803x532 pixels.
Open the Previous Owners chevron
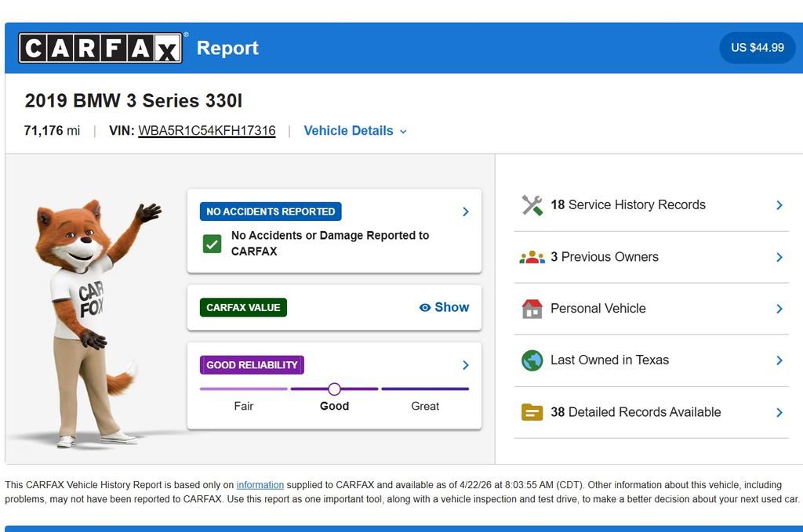click(x=779, y=257)
